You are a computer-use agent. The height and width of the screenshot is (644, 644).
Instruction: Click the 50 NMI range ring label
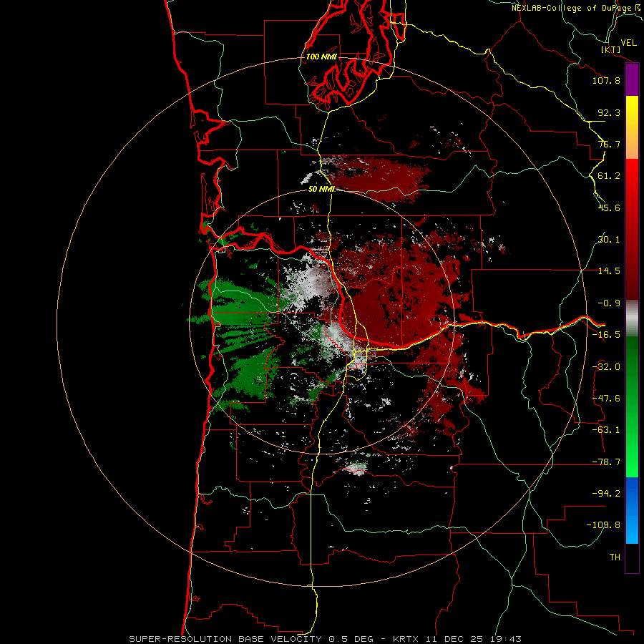click(321, 189)
